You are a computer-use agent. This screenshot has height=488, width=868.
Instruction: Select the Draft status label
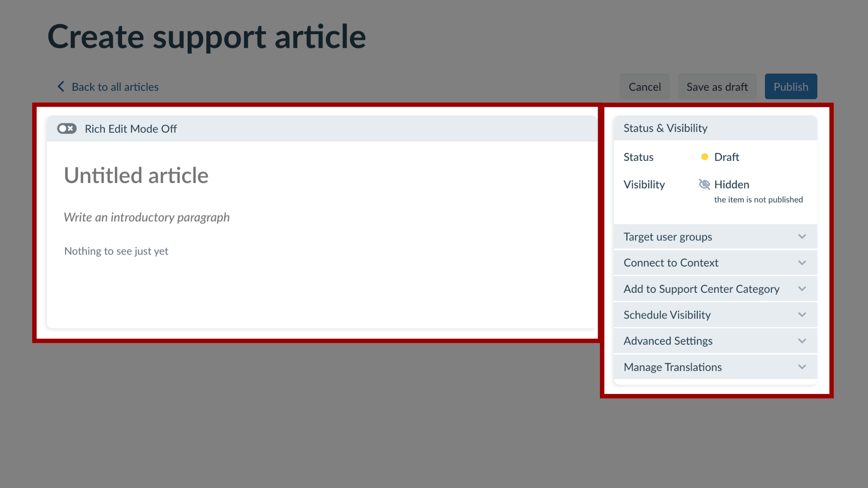coord(726,156)
